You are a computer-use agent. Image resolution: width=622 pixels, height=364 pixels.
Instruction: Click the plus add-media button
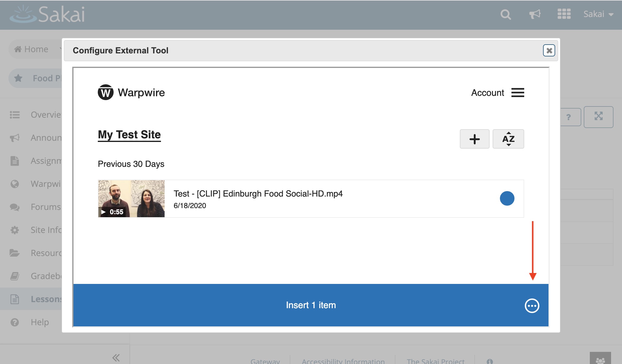[x=474, y=139]
